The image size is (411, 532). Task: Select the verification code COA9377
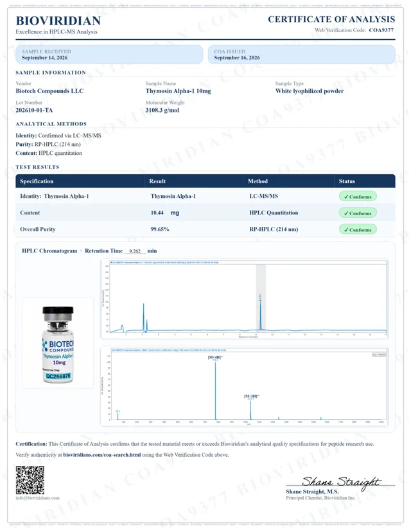(381, 30)
